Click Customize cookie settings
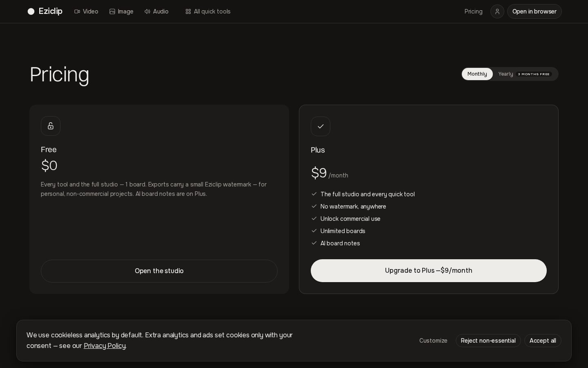The width and height of the screenshot is (588, 368). coord(433,341)
